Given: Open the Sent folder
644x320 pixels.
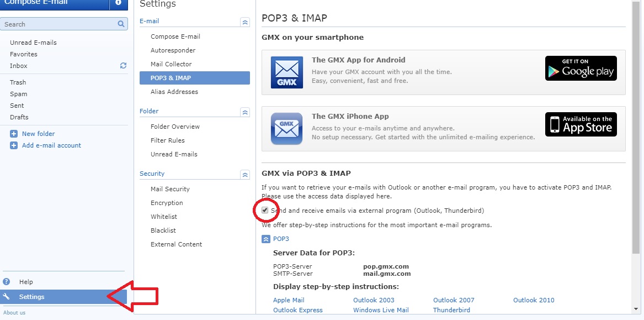Looking at the screenshot, I should click(17, 106).
